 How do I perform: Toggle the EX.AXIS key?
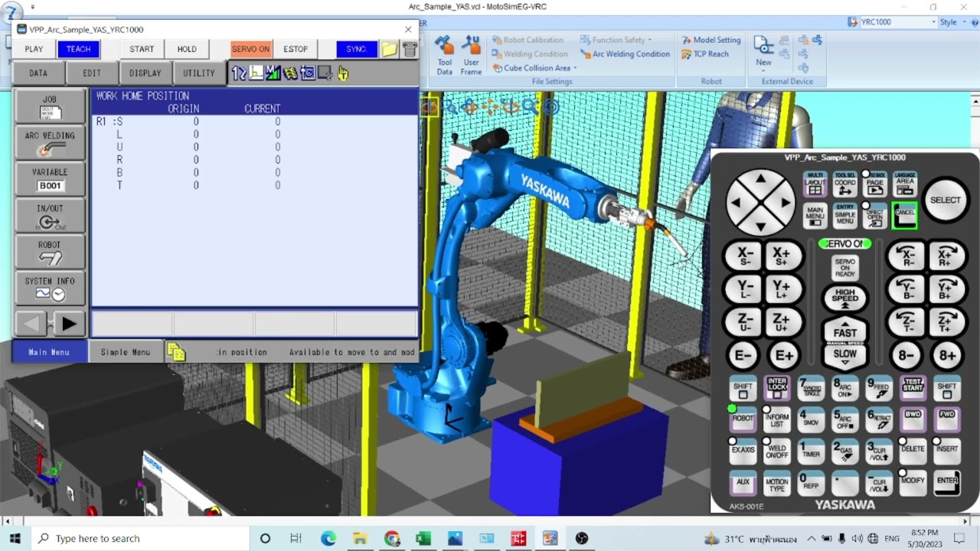pyautogui.click(x=743, y=451)
